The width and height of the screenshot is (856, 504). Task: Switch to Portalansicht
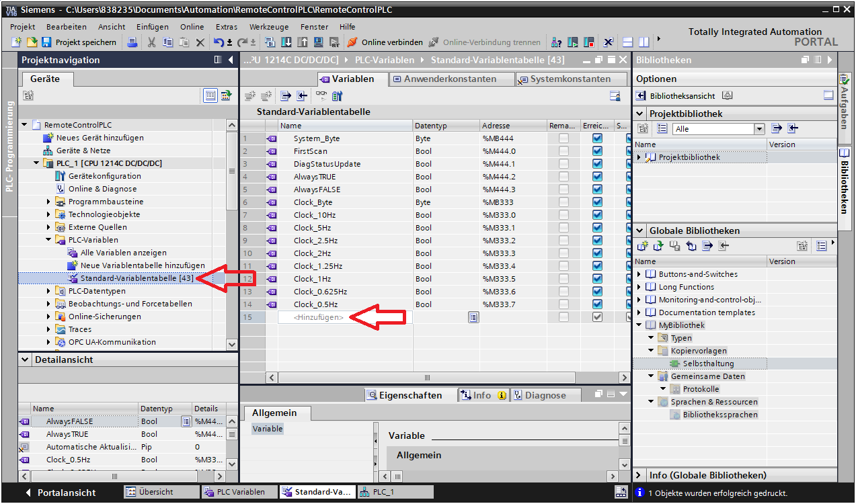click(x=60, y=493)
